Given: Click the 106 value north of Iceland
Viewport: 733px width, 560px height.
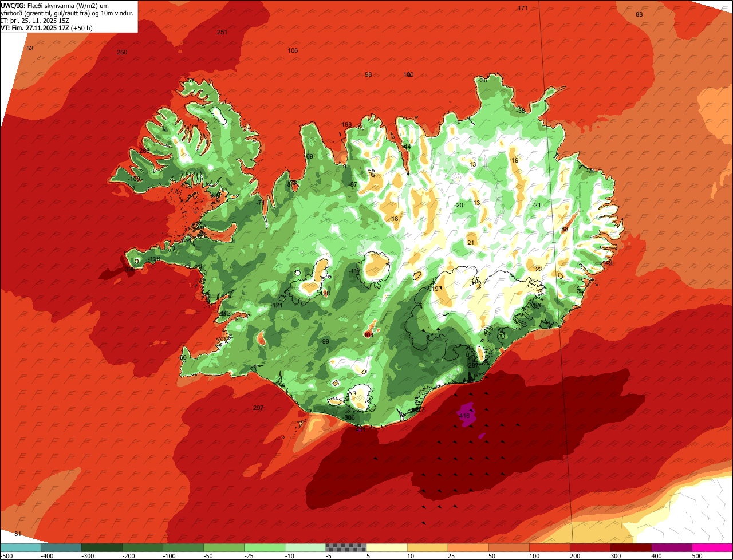Looking at the screenshot, I should click(x=293, y=50).
